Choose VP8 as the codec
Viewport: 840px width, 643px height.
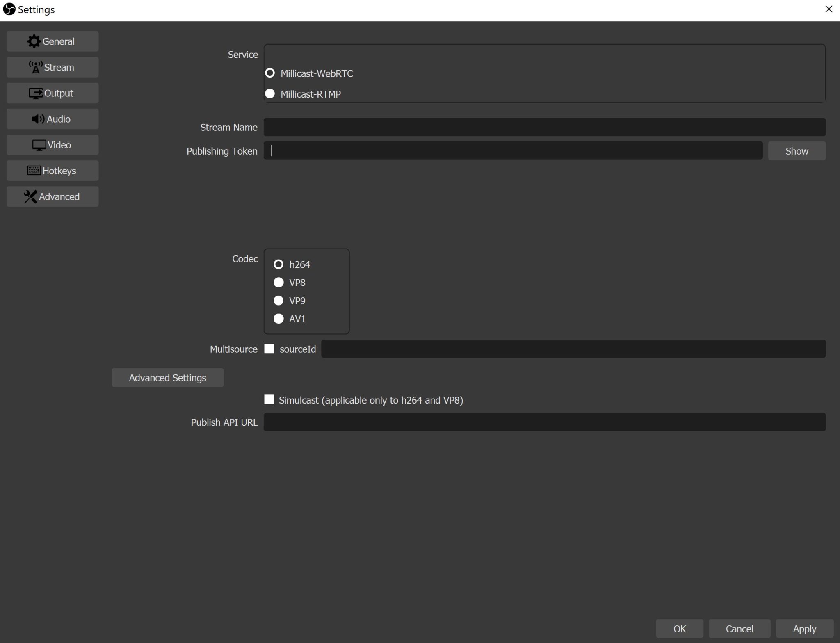(x=278, y=282)
